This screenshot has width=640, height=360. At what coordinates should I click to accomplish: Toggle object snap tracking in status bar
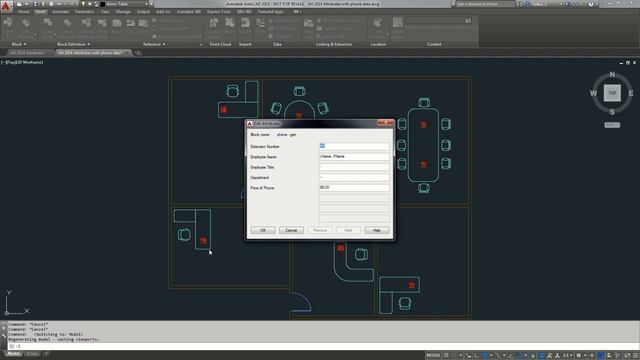[510, 356]
